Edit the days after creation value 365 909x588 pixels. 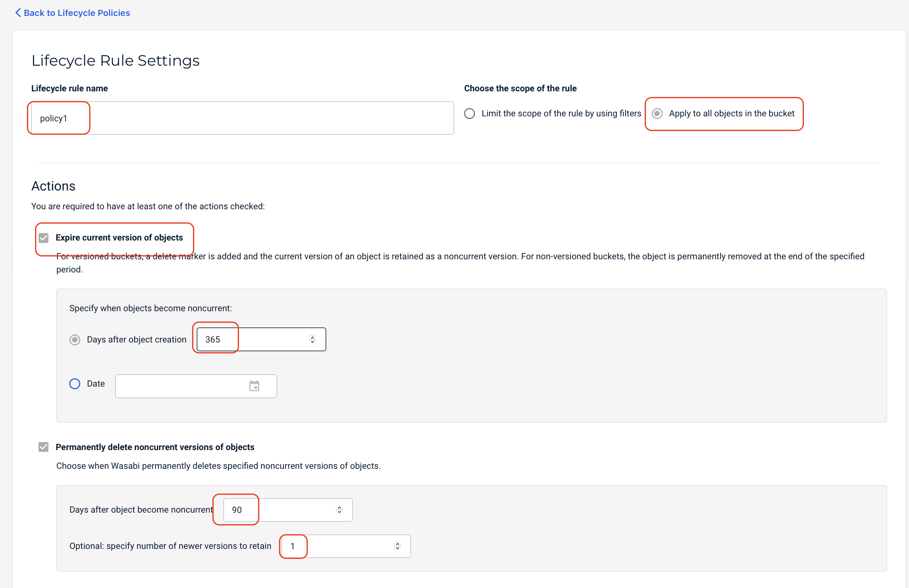[x=261, y=339]
